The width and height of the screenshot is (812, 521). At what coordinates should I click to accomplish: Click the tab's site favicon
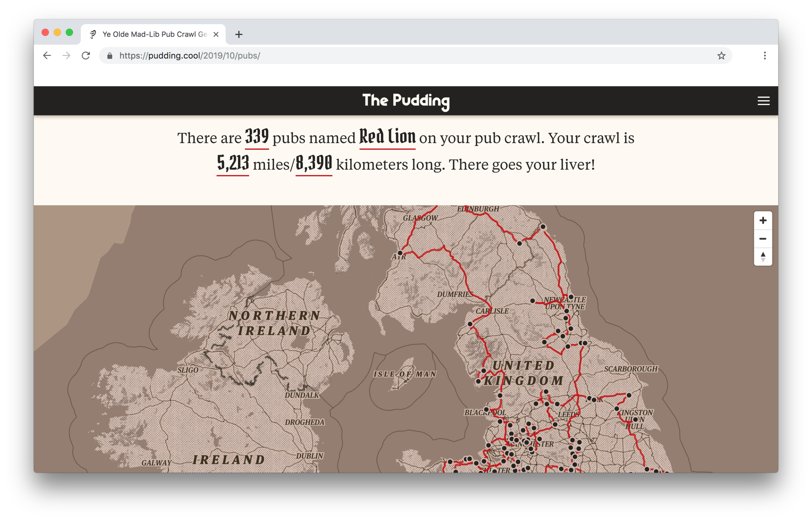[93, 34]
